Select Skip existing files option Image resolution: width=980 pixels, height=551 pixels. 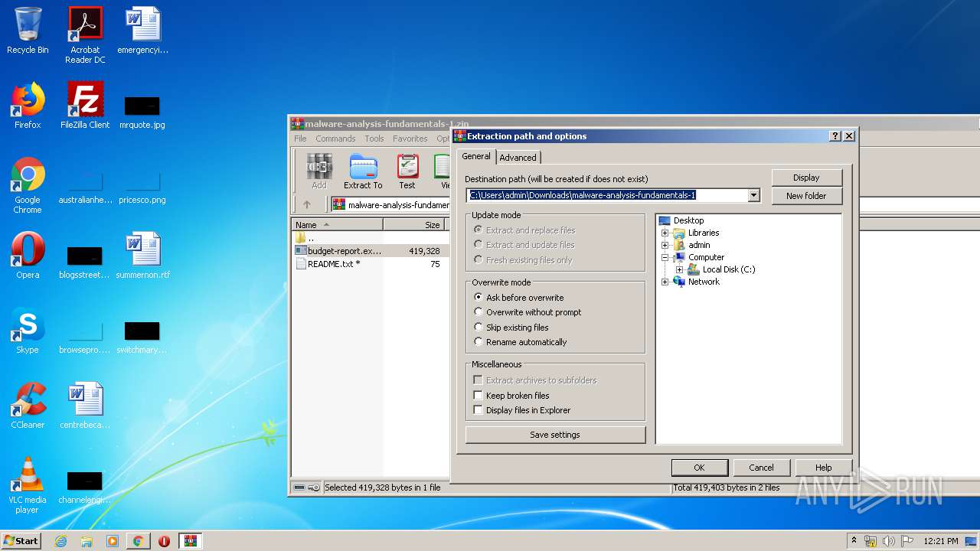coord(511,328)
